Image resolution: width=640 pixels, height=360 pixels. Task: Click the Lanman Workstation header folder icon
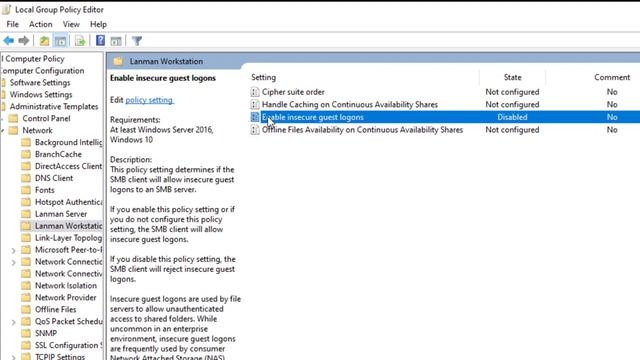pos(118,61)
